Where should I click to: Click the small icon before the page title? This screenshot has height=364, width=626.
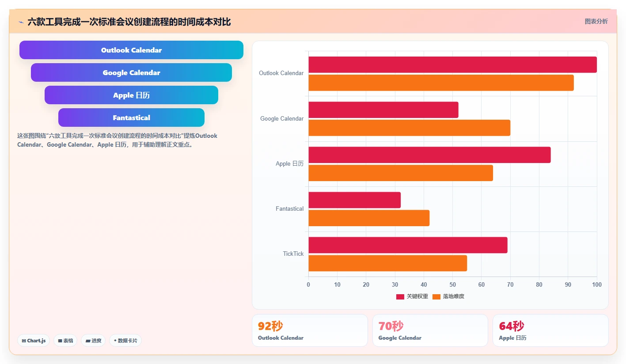(x=21, y=22)
